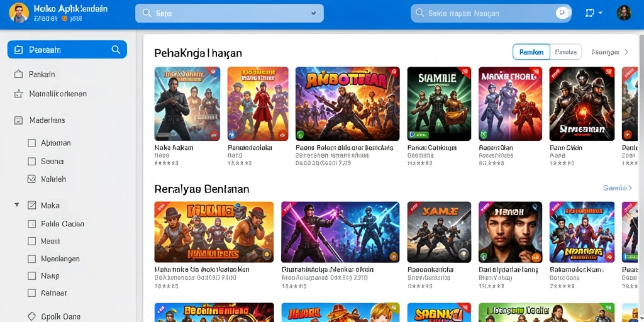Open the window layout dropdown in header

[594, 13]
